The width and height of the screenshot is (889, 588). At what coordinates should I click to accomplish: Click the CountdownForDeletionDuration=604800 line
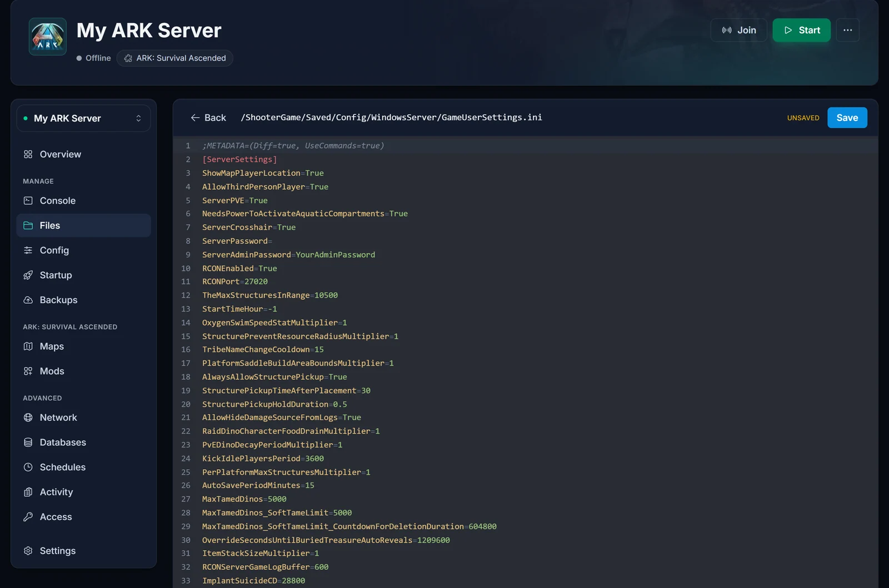[x=349, y=526]
